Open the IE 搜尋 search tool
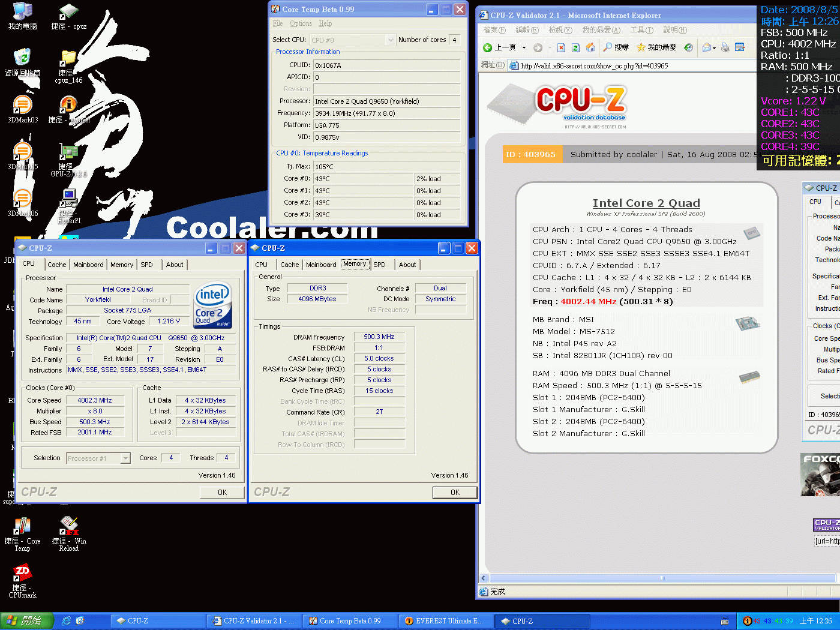 [616, 47]
